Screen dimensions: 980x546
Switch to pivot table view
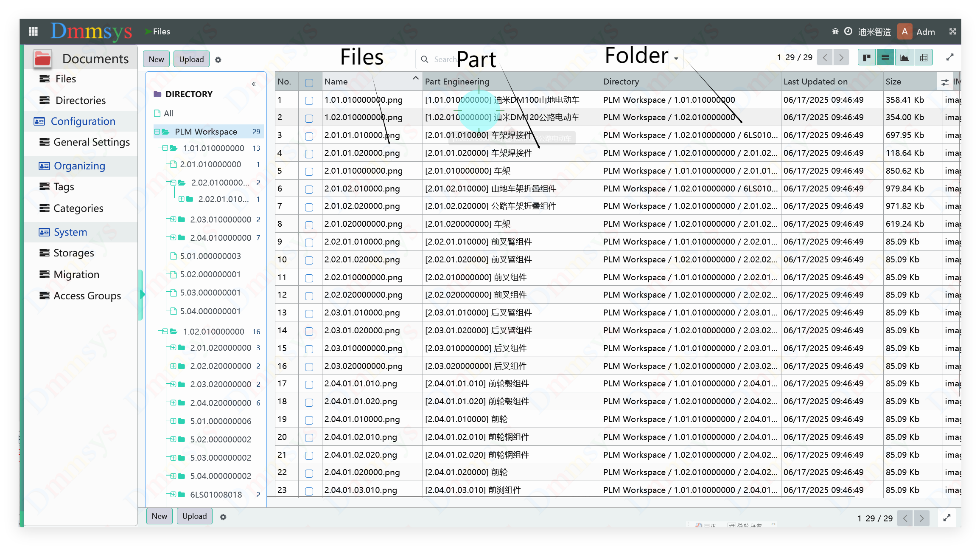coord(923,57)
